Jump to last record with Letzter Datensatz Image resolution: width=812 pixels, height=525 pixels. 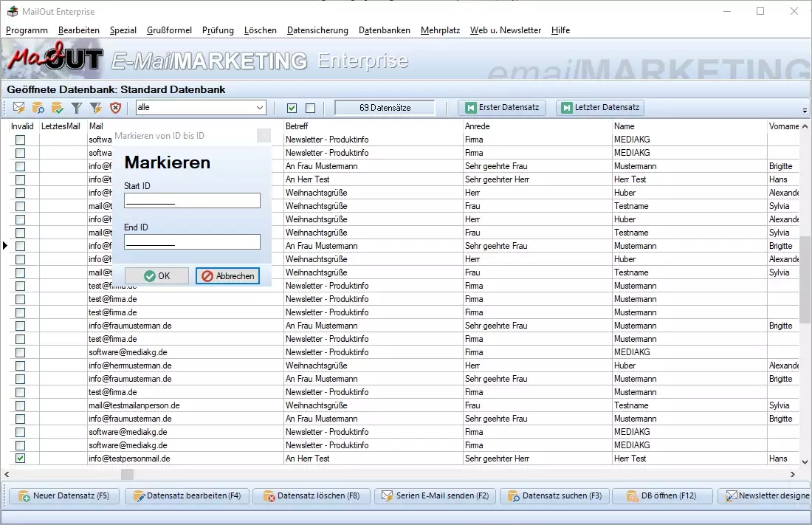coord(599,108)
